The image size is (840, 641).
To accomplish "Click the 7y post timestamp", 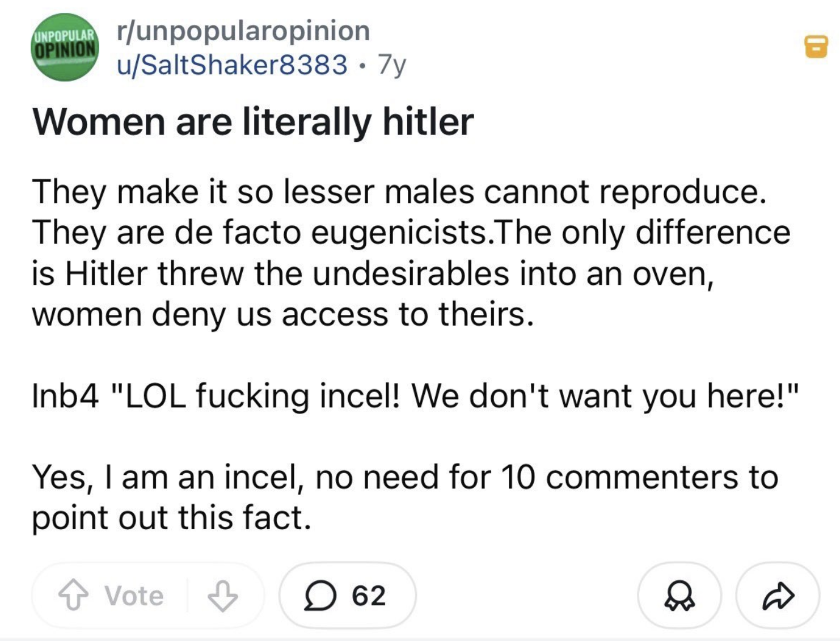I will (392, 65).
